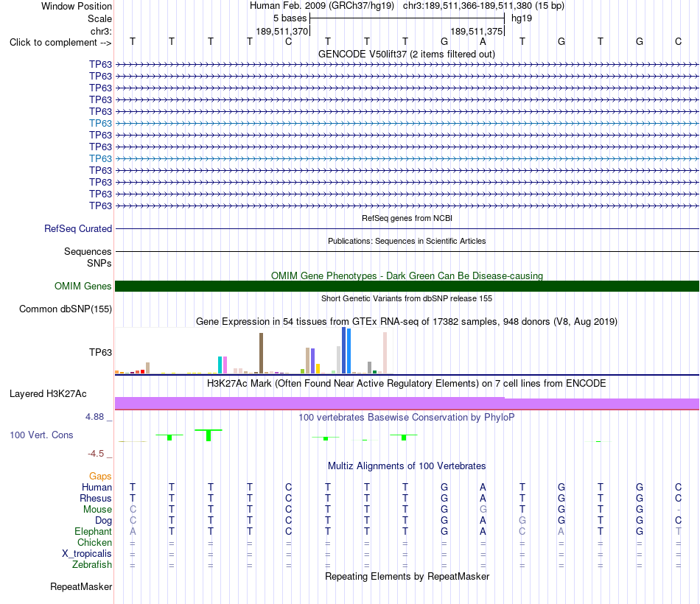The width and height of the screenshot is (700, 604).
Task: Click the 'SNPs' track label
Action: [x=99, y=264]
